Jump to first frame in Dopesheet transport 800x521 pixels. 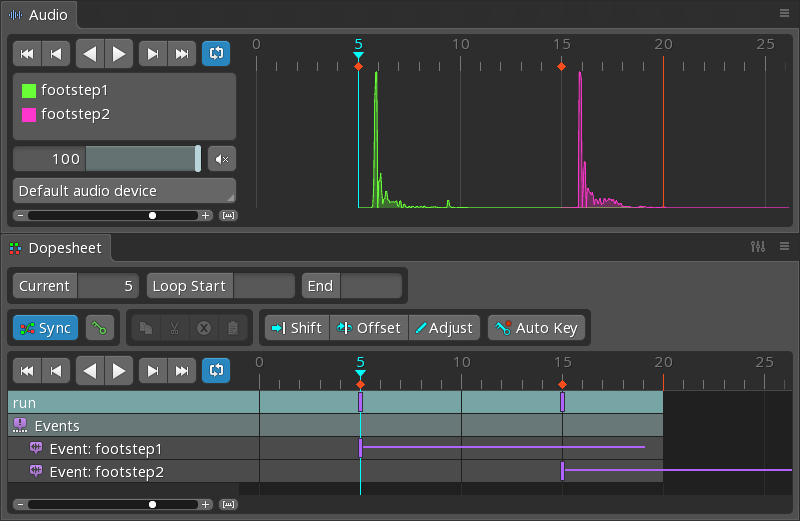click(x=27, y=371)
